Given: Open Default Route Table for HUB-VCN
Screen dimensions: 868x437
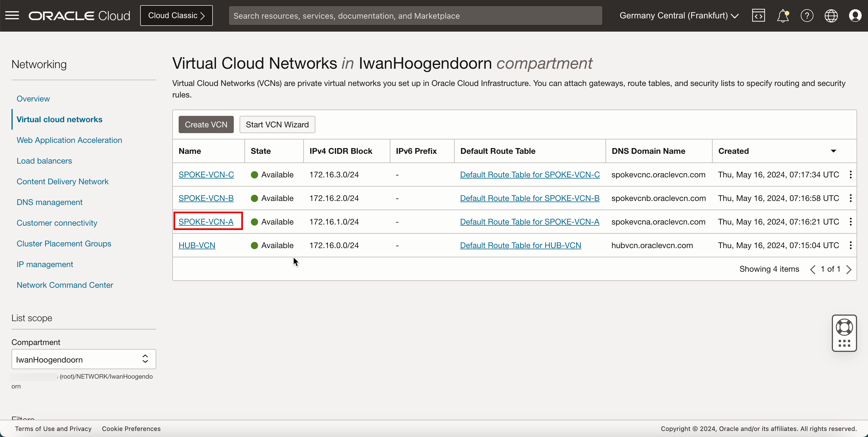Looking at the screenshot, I should click(x=520, y=245).
